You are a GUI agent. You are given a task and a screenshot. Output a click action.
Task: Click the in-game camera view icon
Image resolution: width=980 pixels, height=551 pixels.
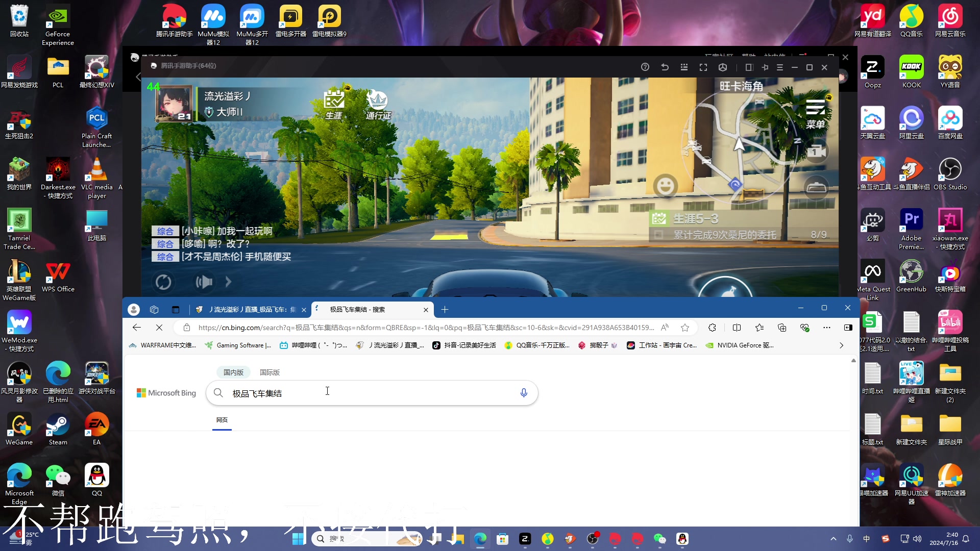[817, 152]
